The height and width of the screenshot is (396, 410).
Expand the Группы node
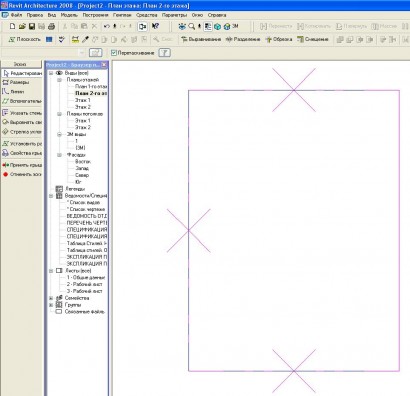51,305
